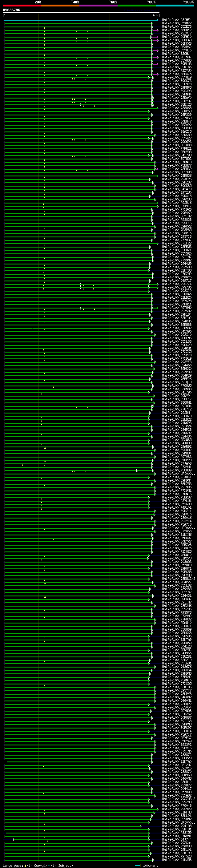Select the UniRef100_Q5ZE73 label
The width and height of the screenshot is (197, 868).
(x=177, y=26)
